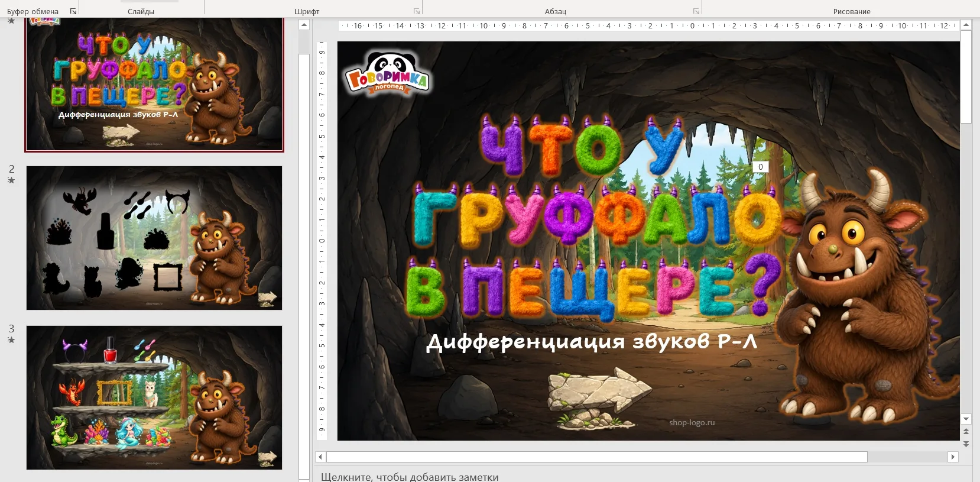
Task: Click the "shop-logo.ru" text on the slide
Action: [692, 422]
